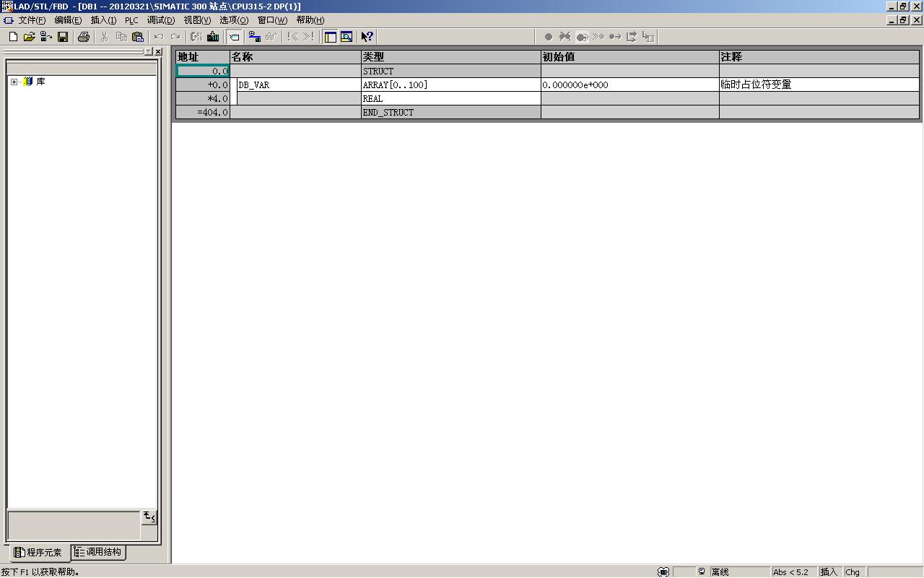Click the 地址 column header

[x=203, y=56]
